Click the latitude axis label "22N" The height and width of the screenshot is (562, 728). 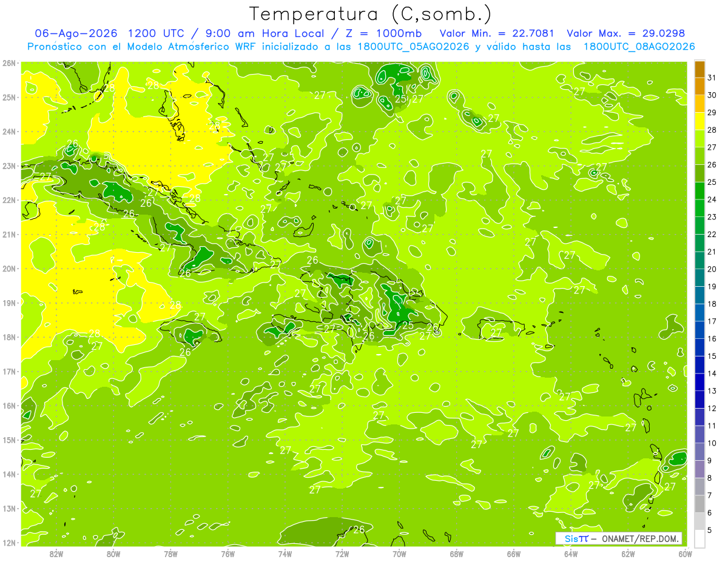8,200
